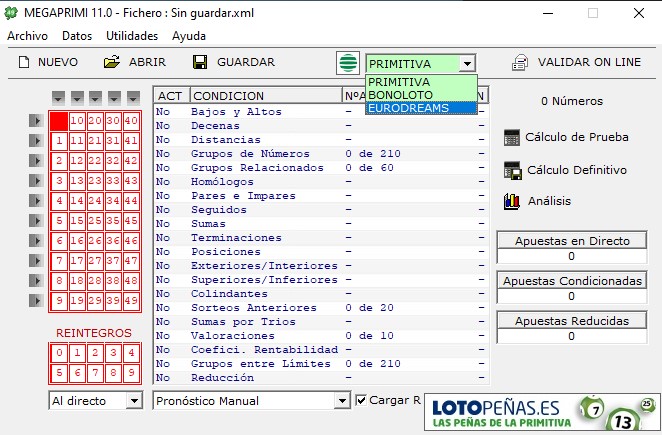
Task: Click row arrow beside number 3
Action: point(36,181)
